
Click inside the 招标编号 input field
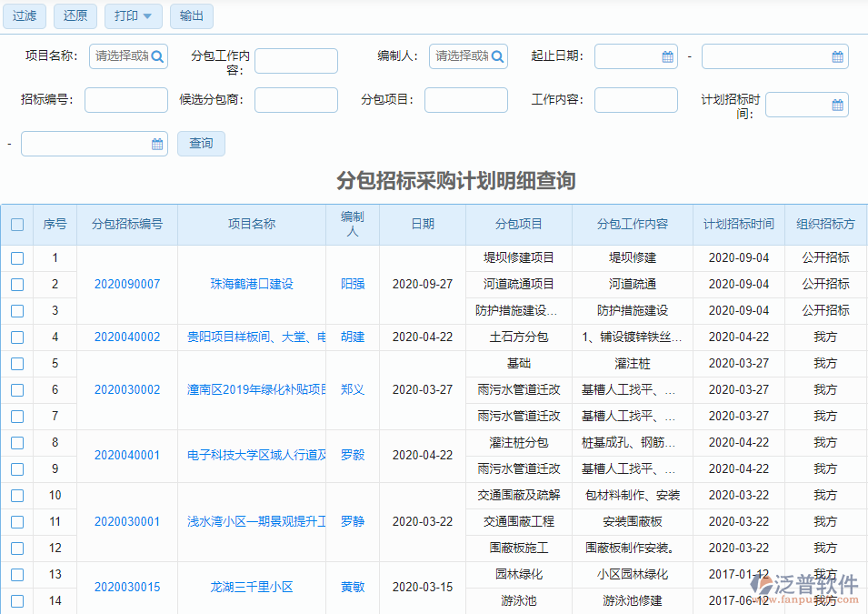click(x=125, y=99)
